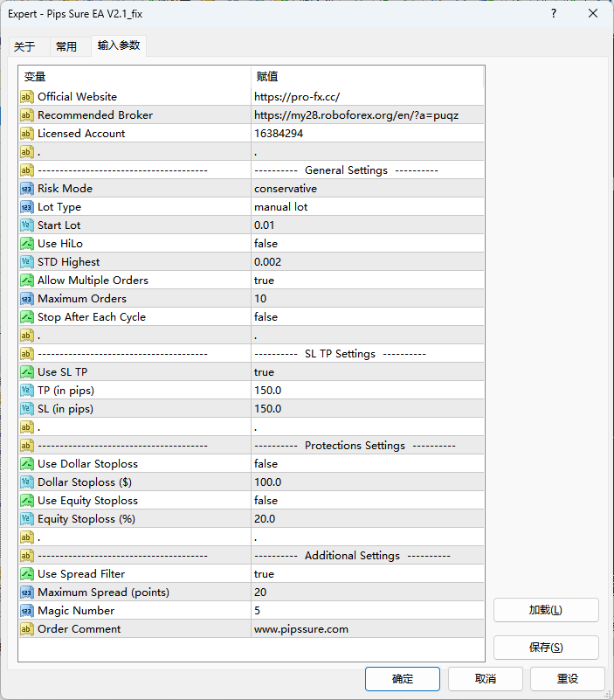Click the Use HiLo boolean icon

(x=27, y=244)
